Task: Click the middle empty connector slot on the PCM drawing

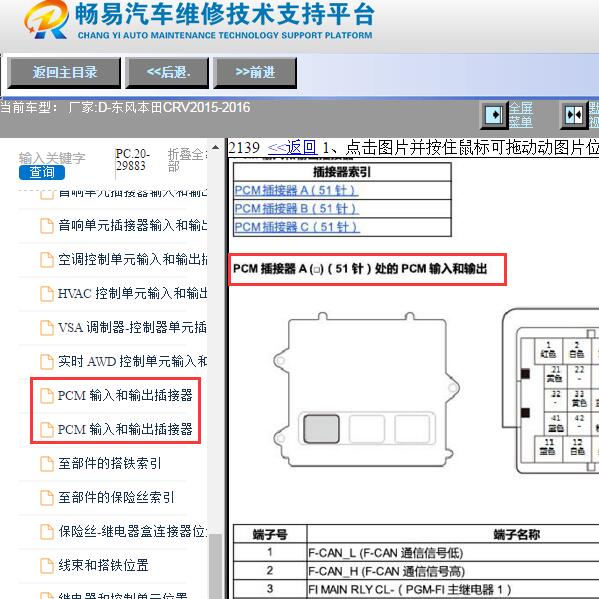Action: click(367, 429)
